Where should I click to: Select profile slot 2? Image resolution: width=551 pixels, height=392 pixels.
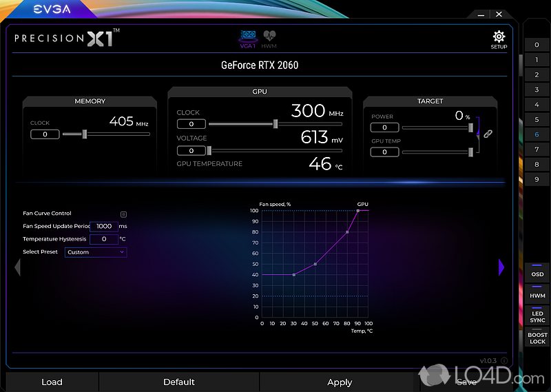[x=537, y=74]
